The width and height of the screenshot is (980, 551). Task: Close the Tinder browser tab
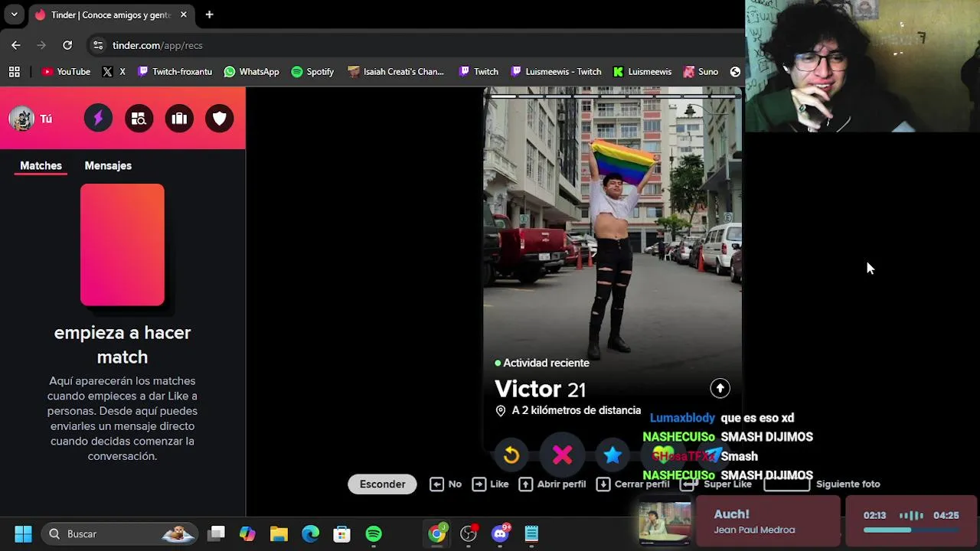(x=184, y=15)
